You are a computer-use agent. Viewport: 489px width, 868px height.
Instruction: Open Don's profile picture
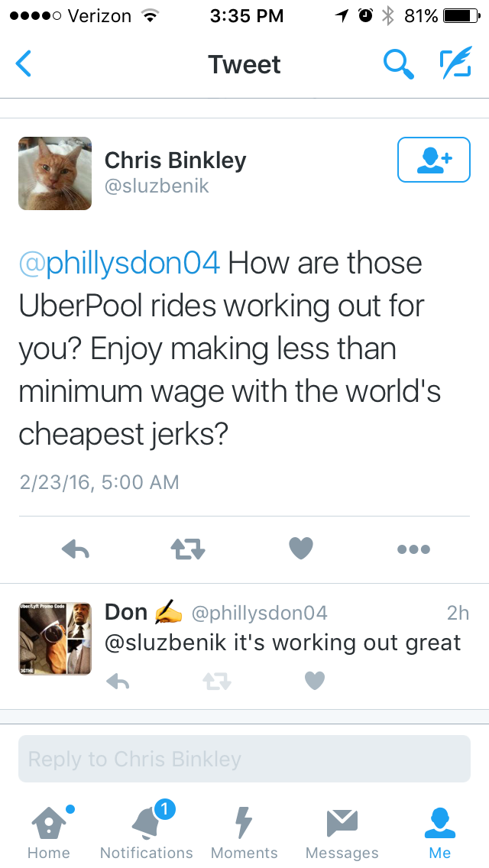(55, 639)
